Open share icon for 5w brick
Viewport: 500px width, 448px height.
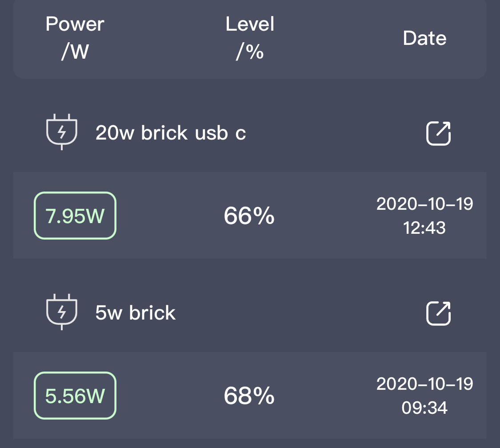coord(439,313)
